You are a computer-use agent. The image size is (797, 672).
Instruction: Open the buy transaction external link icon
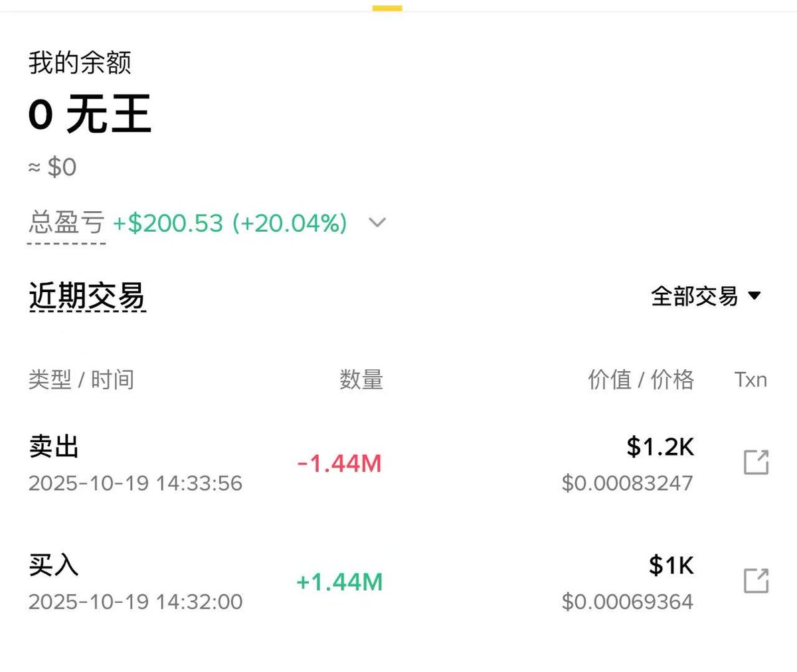coord(756,581)
